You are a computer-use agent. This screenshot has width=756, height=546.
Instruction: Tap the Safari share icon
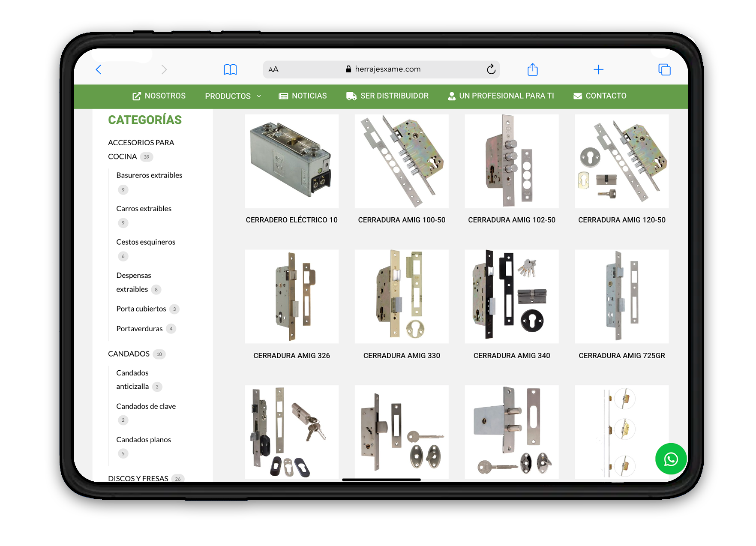(532, 69)
